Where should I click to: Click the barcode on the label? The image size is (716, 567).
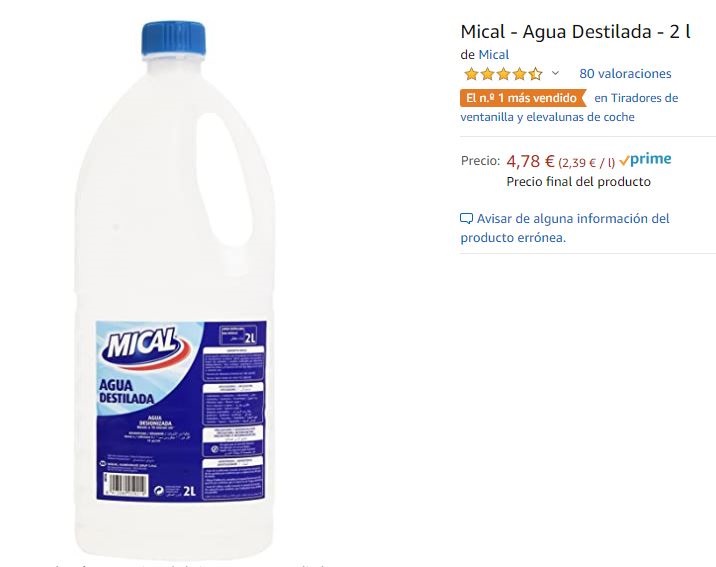tap(127, 484)
